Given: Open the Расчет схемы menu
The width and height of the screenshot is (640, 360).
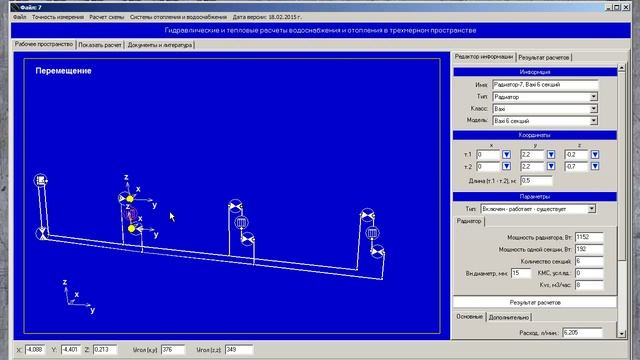Looking at the screenshot, I should pos(107,17).
